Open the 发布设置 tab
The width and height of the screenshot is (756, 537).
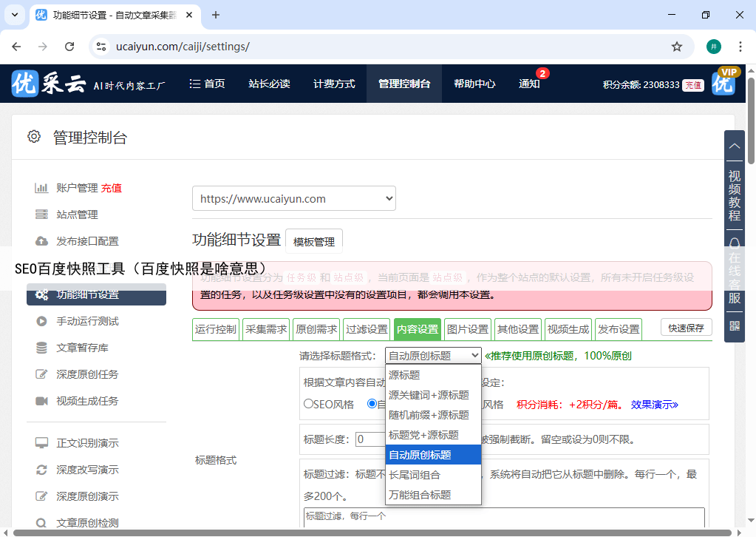pyautogui.click(x=619, y=330)
